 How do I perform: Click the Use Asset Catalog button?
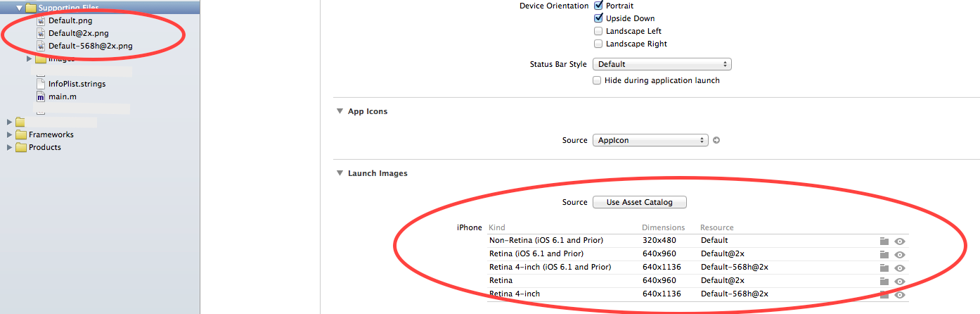pos(639,202)
